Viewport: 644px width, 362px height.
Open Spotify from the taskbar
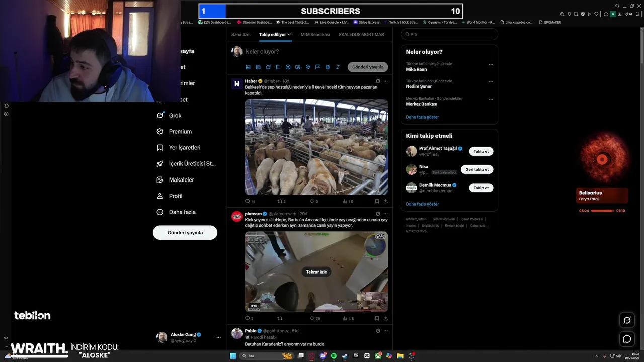click(334, 356)
